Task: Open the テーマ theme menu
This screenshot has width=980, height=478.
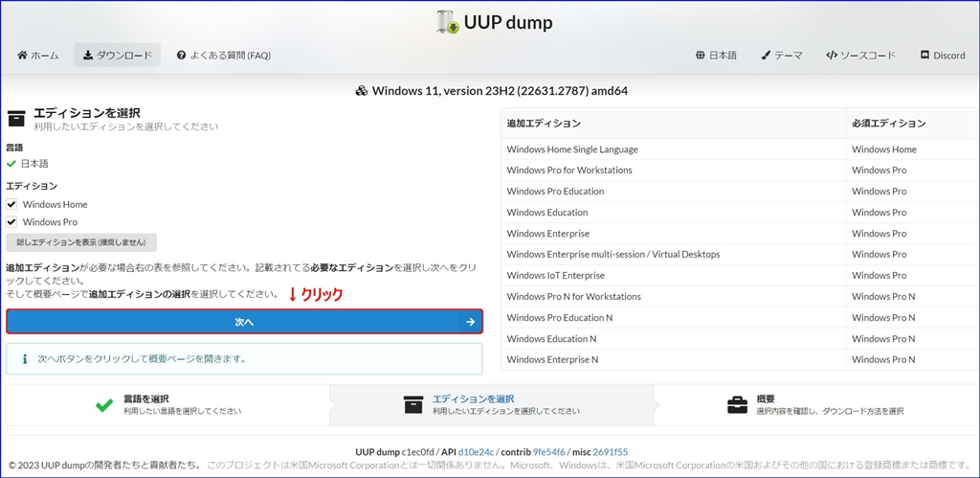Action: pyautogui.click(x=781, y=55)
